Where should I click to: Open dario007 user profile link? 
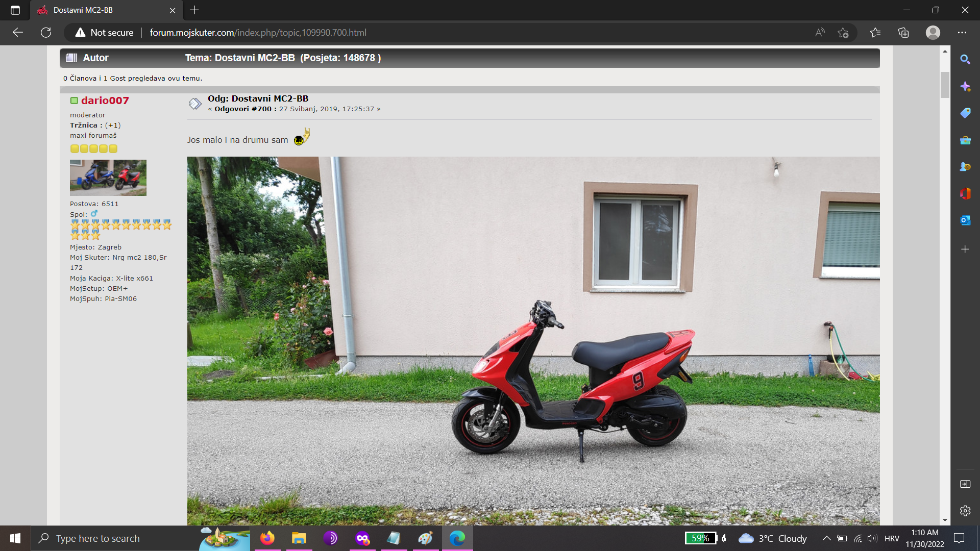pyautogui.click(x=105, y=101)
